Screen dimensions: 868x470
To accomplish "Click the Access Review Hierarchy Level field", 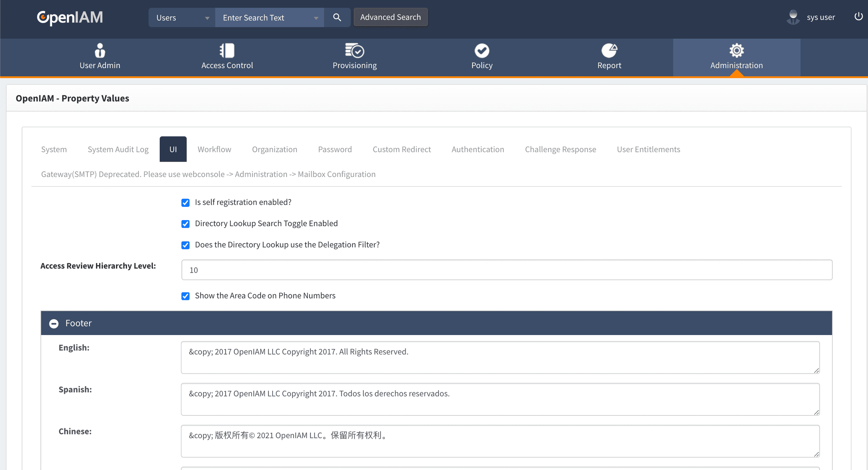I will click(x=507, y=270).
